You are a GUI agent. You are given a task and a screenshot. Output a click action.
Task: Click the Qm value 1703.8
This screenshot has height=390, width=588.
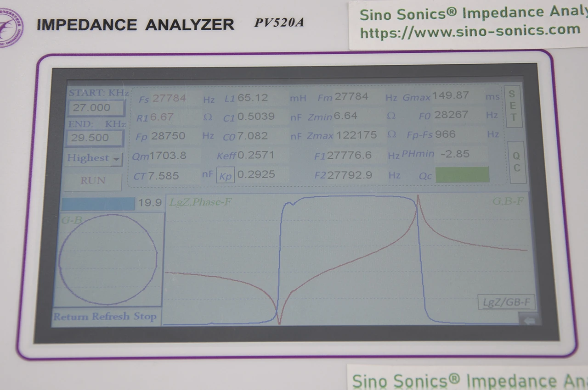[x=168, y=156]
